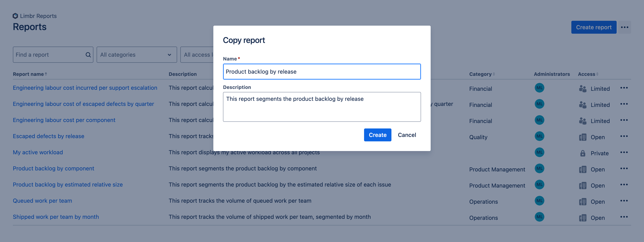Open row menu for escaped defects by quarter
The width and height of the screenshot is (644, 242).
(624, 104)
